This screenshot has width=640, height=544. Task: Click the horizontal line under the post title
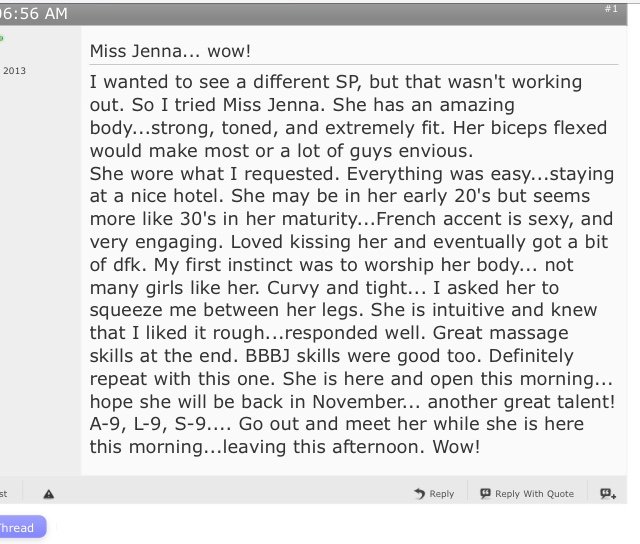click(x=354, y=64)
